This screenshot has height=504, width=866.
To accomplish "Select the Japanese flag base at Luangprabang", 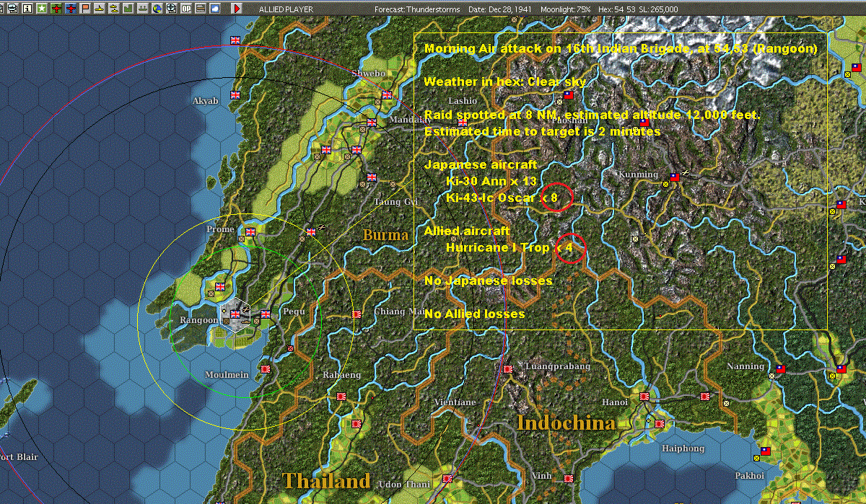I will [x=508, y=369].
